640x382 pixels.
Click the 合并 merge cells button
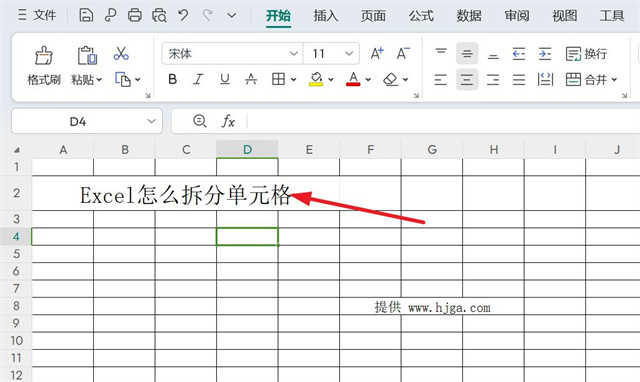click(586, 79)
